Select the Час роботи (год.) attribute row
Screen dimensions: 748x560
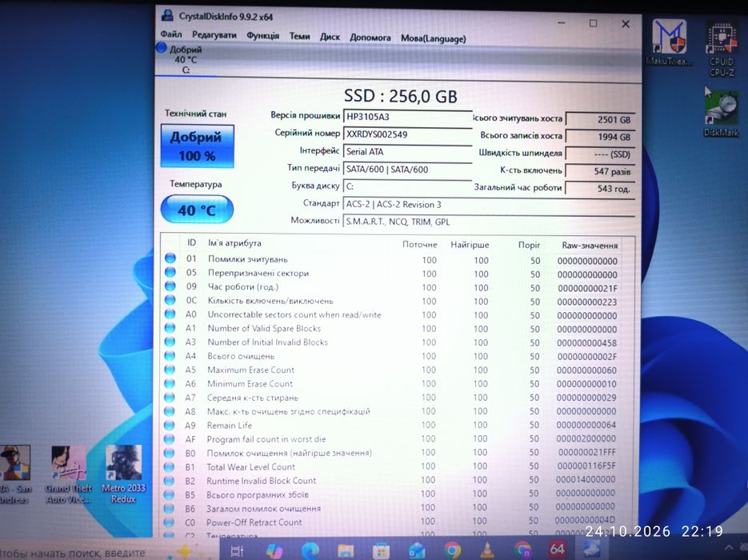coord(391,287)
